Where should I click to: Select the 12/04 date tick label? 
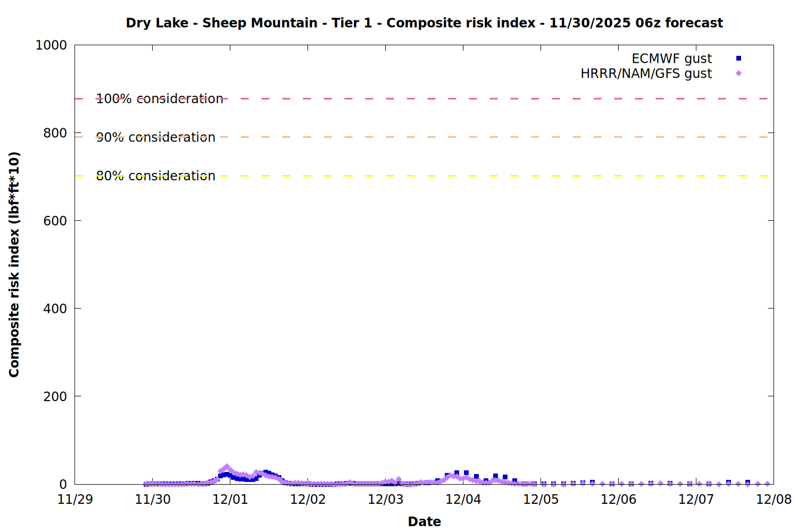point(463,500)
